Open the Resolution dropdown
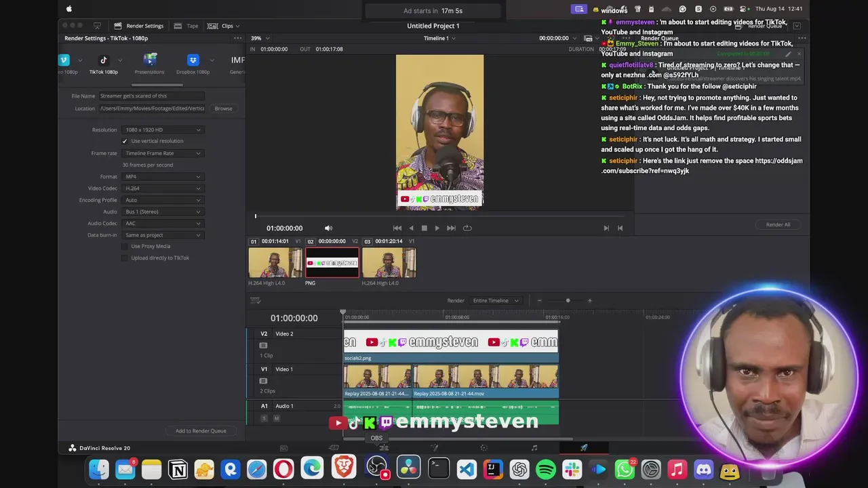The width and height of the screenshot is (868, 488). point(163,129)
